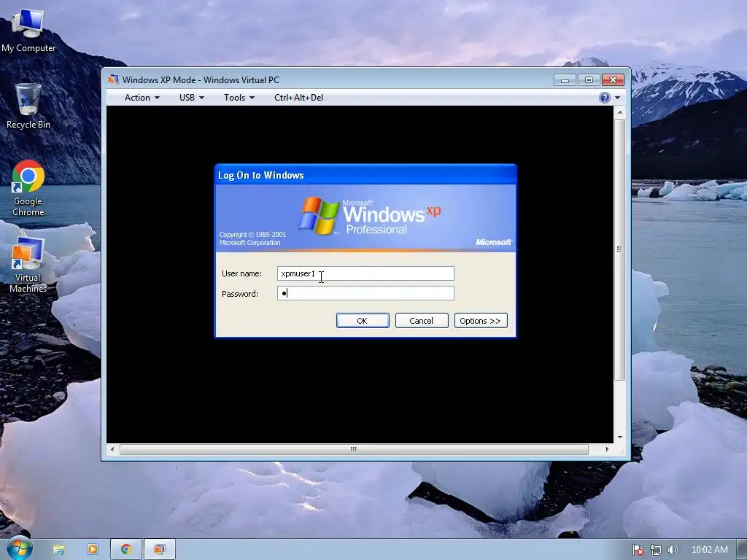Minimize the Virtual PC window
The image size is (747, 560).
[565, 79]
